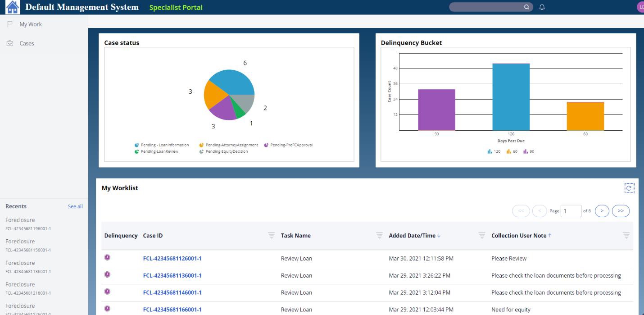Image resolution: width=644 pixels, height=315 pixels.
Task: Open recent Foreclosure FCL-42345681156001-1
Action: click(x=28, y=245)
